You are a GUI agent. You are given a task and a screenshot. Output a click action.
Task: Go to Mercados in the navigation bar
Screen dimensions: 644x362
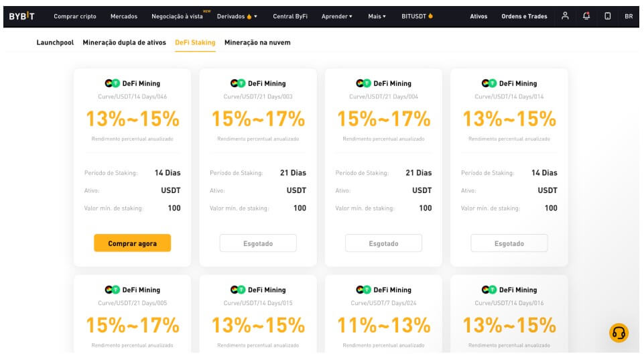point(123,17)
